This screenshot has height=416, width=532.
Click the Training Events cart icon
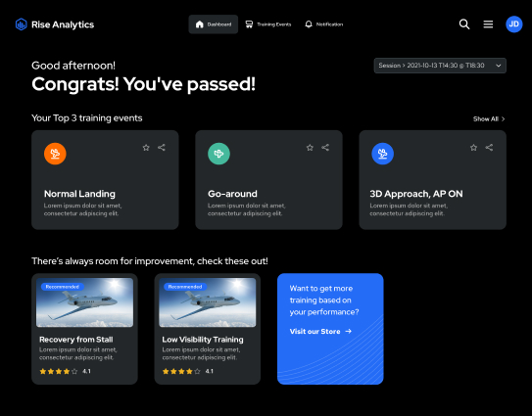[x=249, y=24]
